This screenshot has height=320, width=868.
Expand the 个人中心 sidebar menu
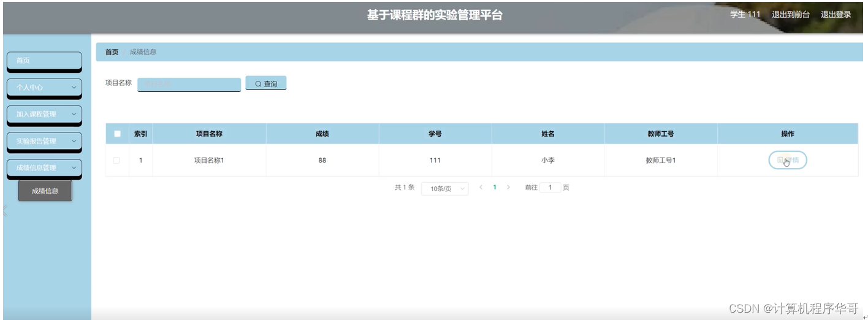44,88
